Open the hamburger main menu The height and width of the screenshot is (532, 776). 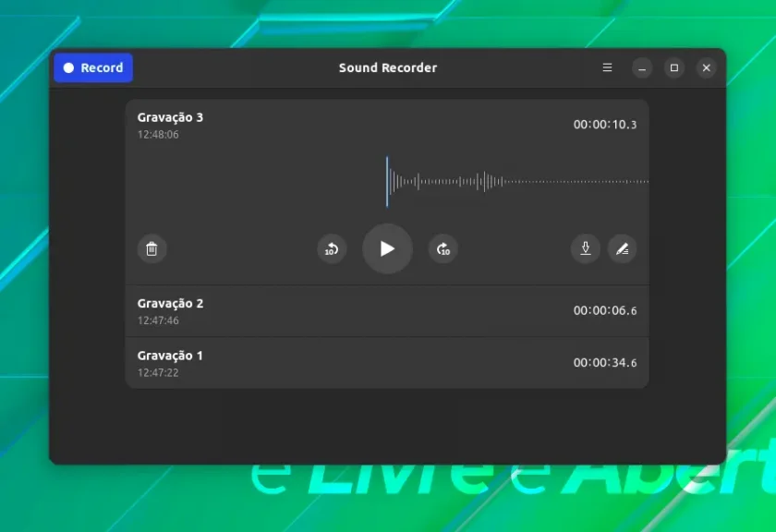[607, 67]
